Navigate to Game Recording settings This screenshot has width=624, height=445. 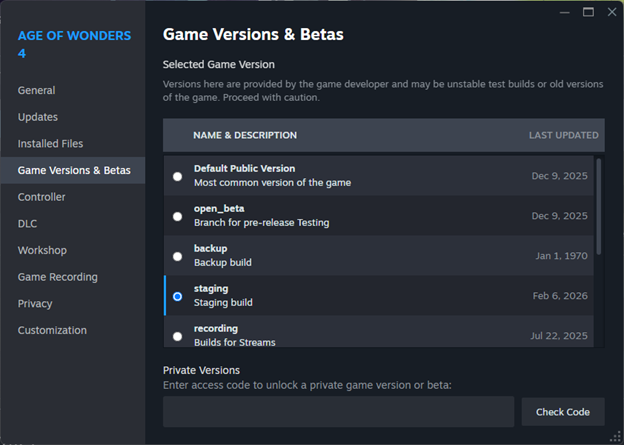tap(58, 277)
